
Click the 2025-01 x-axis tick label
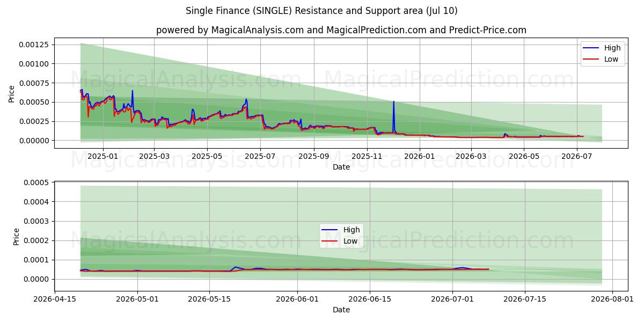[x=102, y=156]
